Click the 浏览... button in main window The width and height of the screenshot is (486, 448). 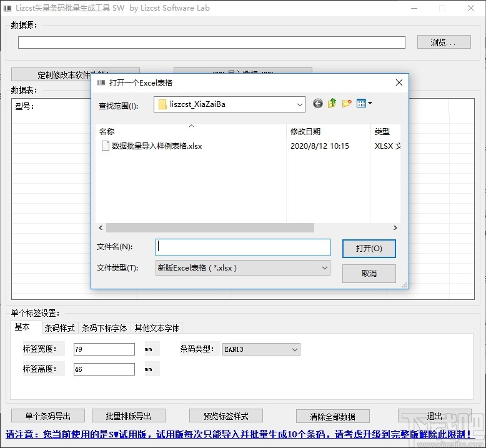point(444,42)
